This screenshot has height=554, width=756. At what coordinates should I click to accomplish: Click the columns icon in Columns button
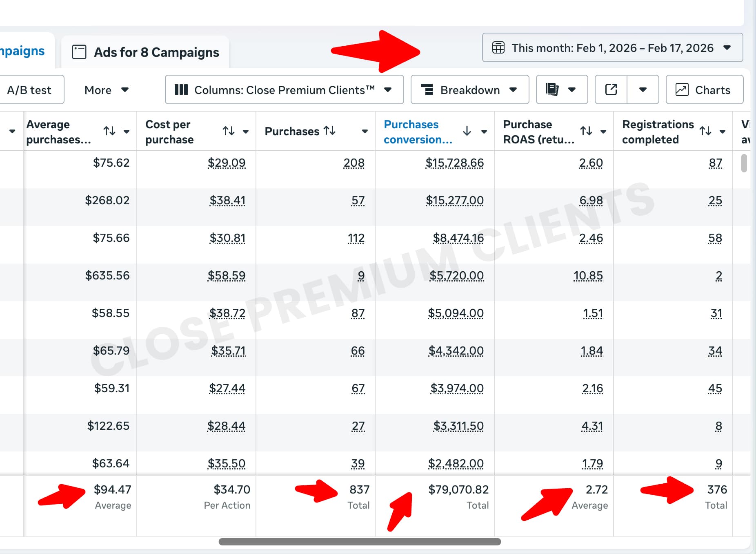coord(181,90)
